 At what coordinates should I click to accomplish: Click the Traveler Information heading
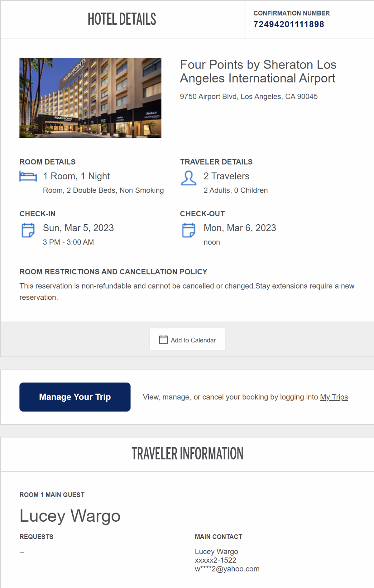click(187, 454)
